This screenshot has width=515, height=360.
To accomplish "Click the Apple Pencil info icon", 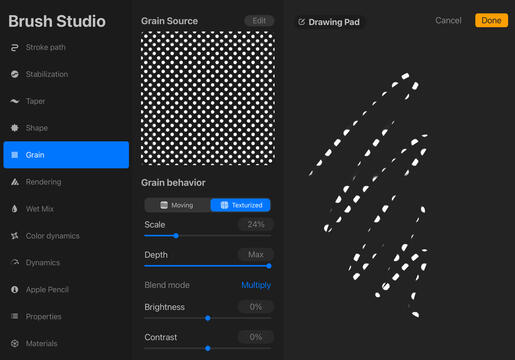I will coord(14,289).
